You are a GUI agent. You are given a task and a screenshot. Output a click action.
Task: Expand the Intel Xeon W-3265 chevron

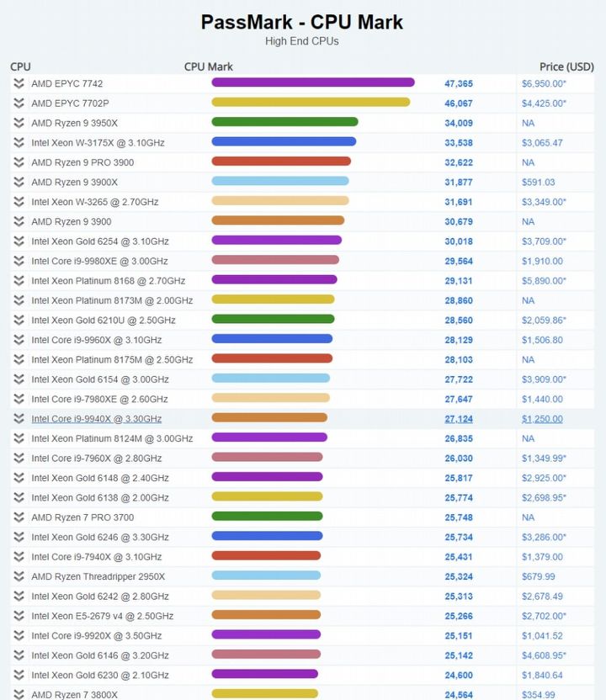tap(19, 202)
